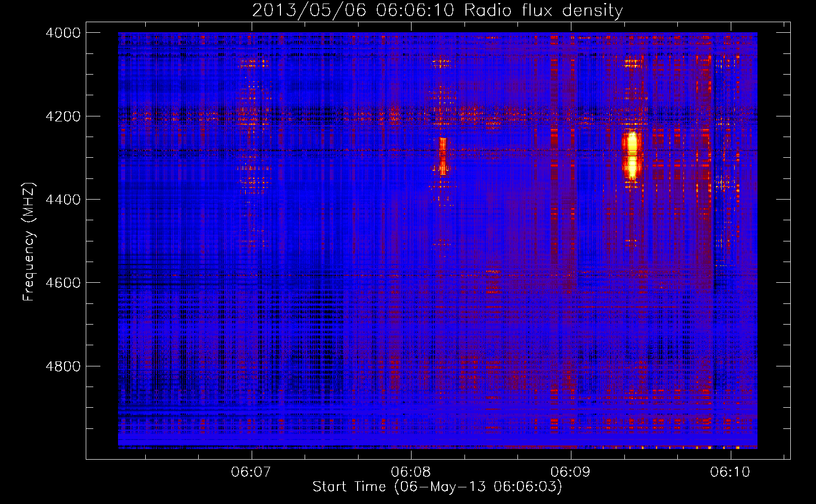Click the 06:10 time tick label
This screenshot has width=816, height=504.
click(730, 472)
